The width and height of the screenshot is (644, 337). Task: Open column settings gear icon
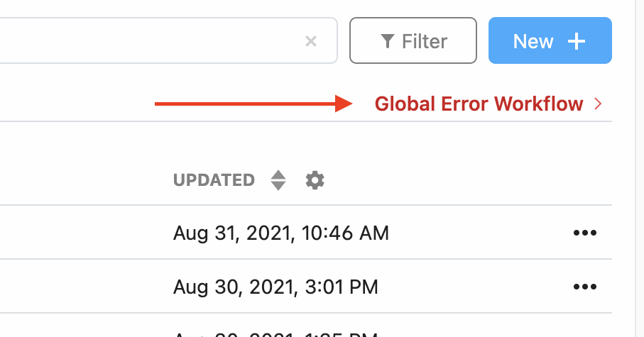pos(315,180)
